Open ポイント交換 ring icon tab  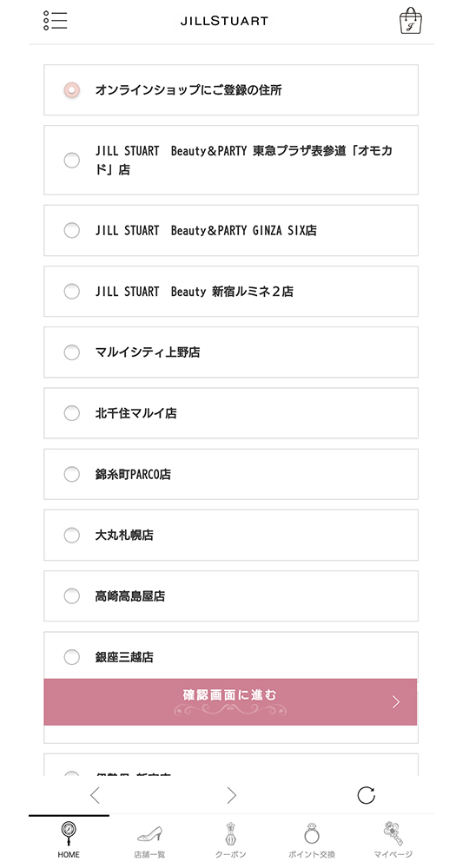(x=312, y=839)
